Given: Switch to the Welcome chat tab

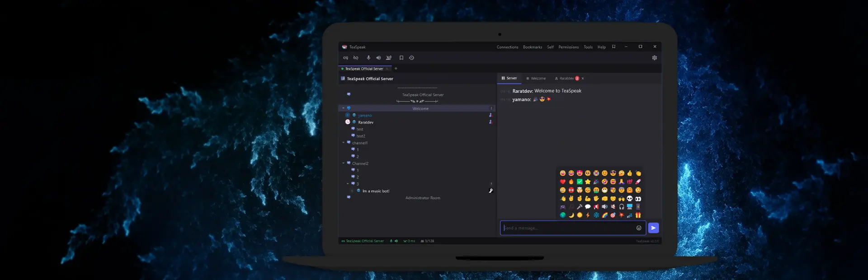Looking at the screenshot, I should (x=536, y=78).
